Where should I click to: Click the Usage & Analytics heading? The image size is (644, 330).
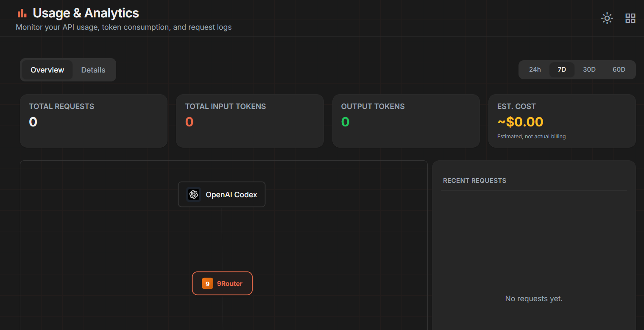(x=86, y=13)
